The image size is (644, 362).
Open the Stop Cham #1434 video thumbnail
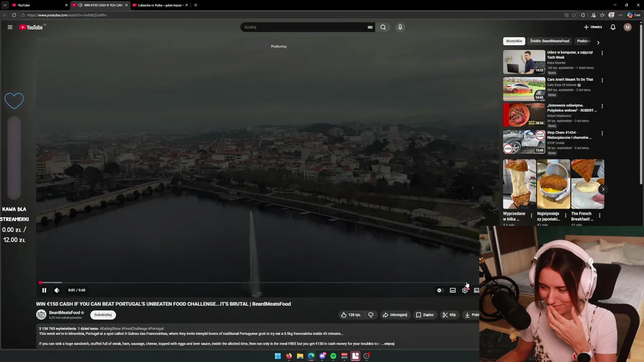pos(524,142)
